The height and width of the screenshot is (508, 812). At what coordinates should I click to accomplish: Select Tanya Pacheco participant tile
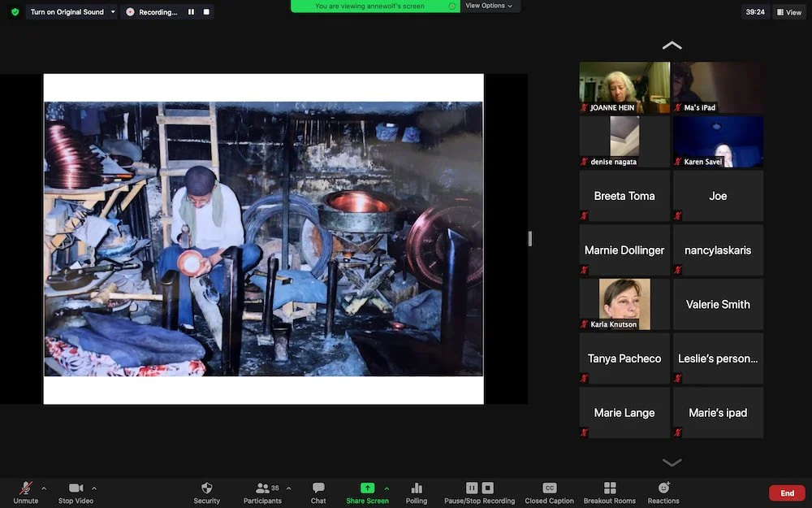tap(624, 358)
